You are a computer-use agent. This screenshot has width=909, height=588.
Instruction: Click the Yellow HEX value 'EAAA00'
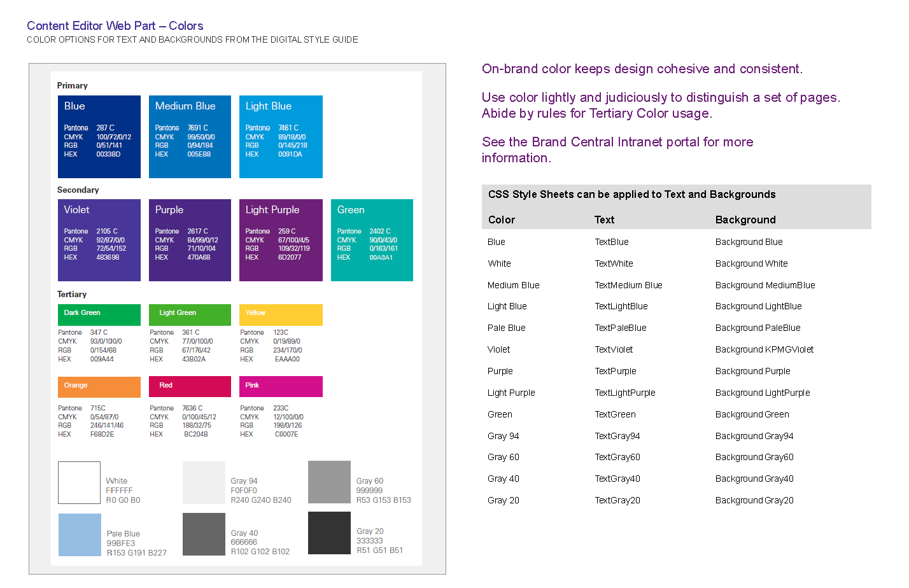click(287, 360)
